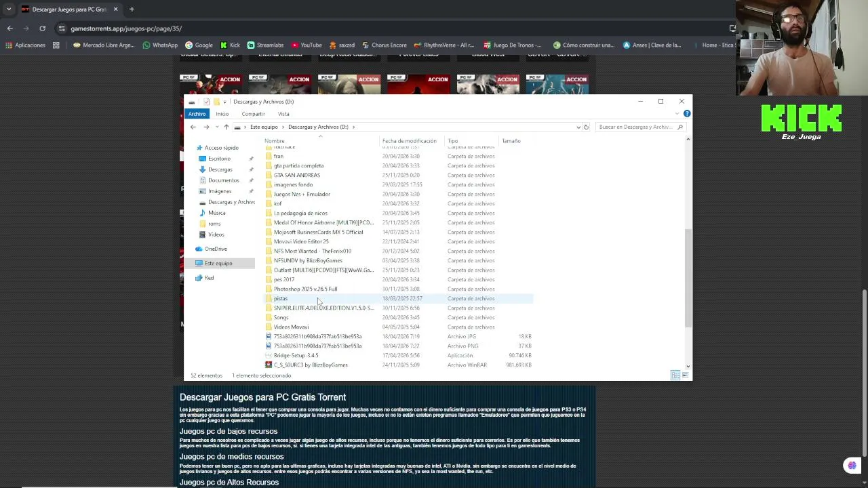Switch Explorer to large icons view
The width and height of the screenshot is (868, 488).
pyautogui.click(x=685, y=375)
